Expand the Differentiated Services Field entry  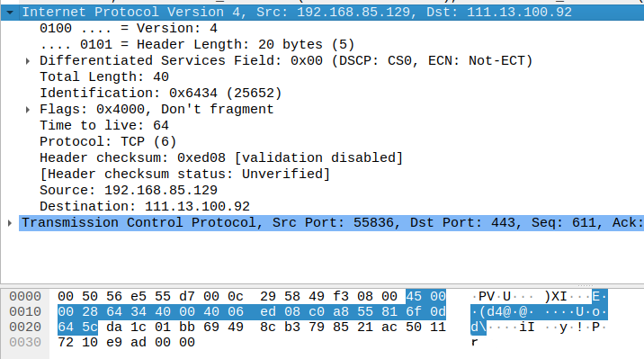(28, 61)
